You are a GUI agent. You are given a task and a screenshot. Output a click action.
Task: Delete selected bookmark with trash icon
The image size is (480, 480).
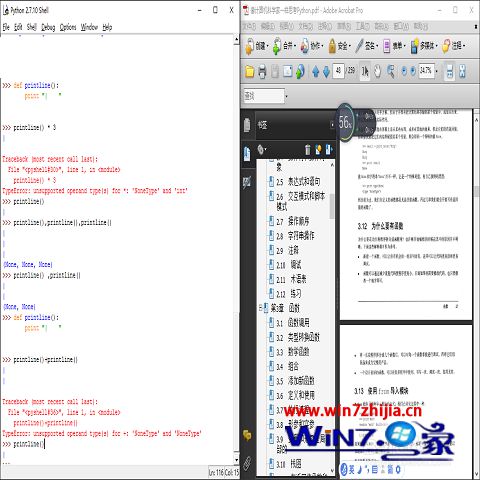coord(308,150)
